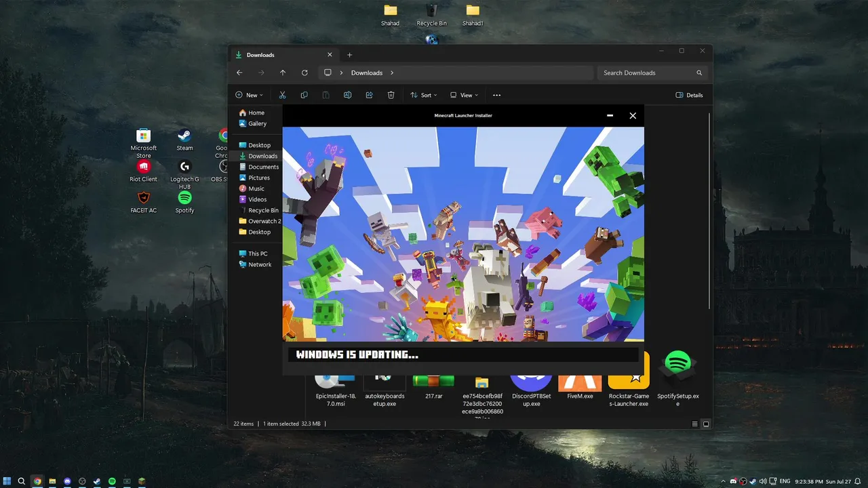Screen dimensions: 868x488
Task: Toggle the Details pane button
Action: [689, 95]
